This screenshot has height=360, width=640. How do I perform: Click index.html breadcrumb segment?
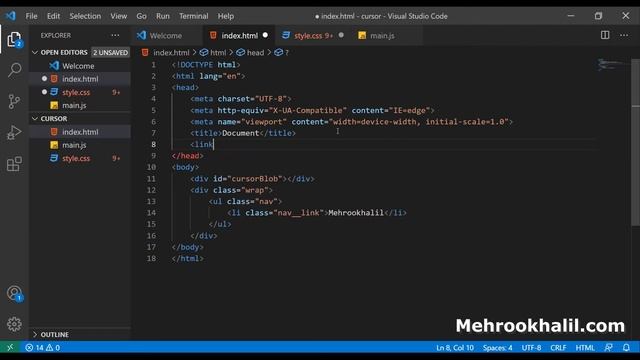coord(171,53)
